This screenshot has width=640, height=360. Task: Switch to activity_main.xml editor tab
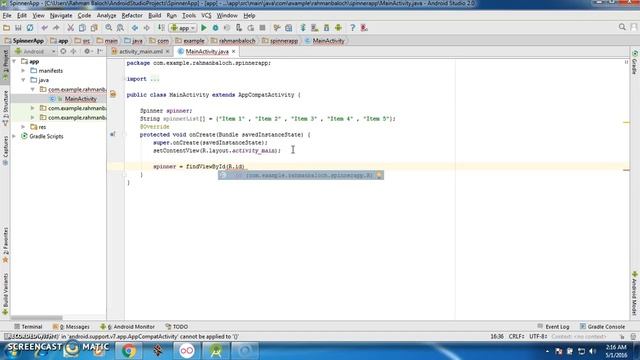(140, 51)
